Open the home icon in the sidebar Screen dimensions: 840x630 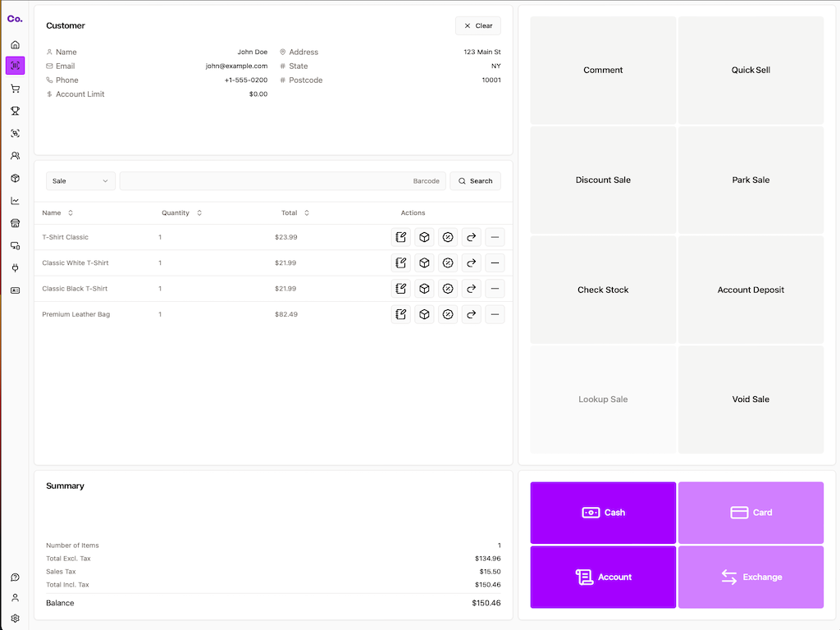[15, 44]
